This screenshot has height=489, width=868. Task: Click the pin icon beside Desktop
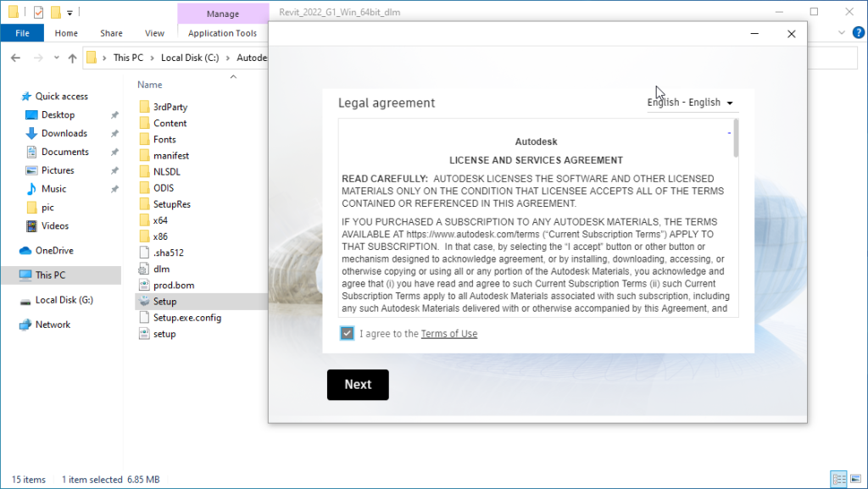114,115
